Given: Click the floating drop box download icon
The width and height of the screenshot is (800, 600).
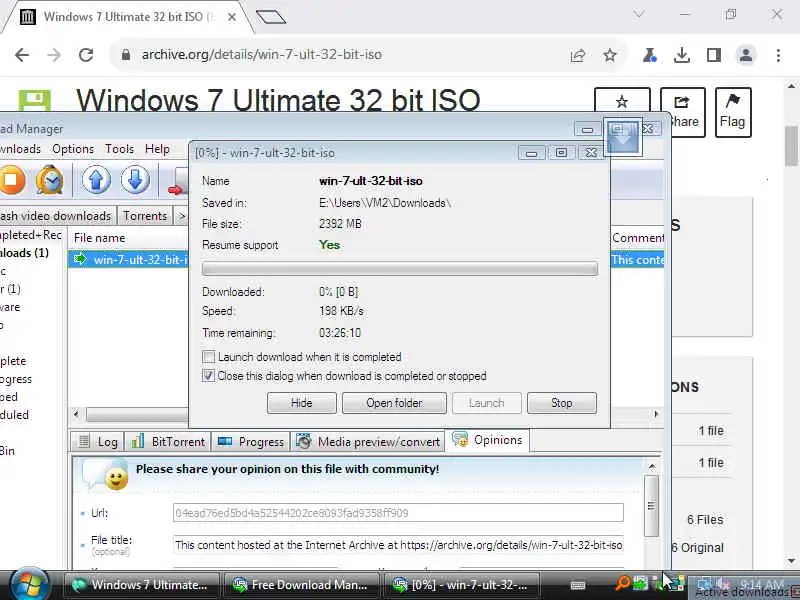Looking at the screenshot, I should click(622, 137).
